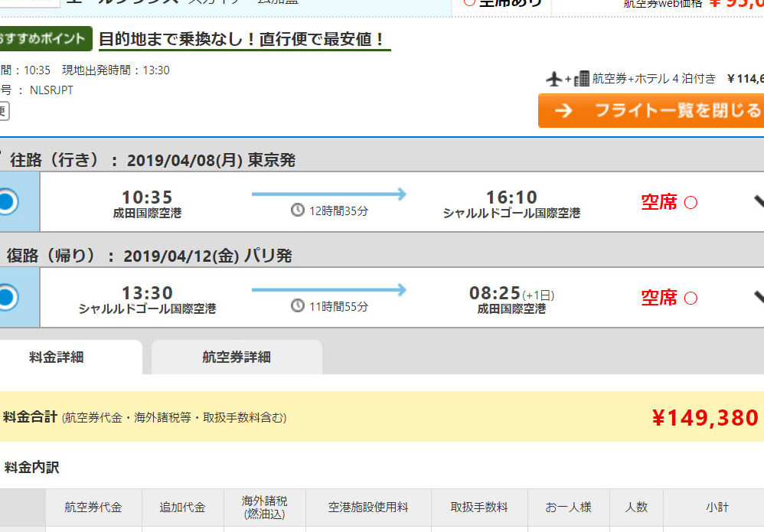
Task: Click the return flight direction arrow
Action: click(329, 290)
